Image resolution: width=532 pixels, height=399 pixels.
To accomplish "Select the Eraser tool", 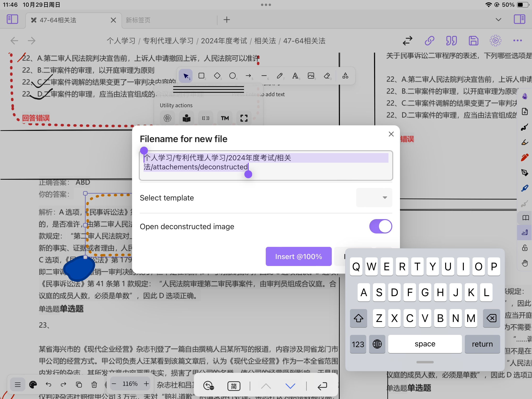I will [x=327, y=76].
